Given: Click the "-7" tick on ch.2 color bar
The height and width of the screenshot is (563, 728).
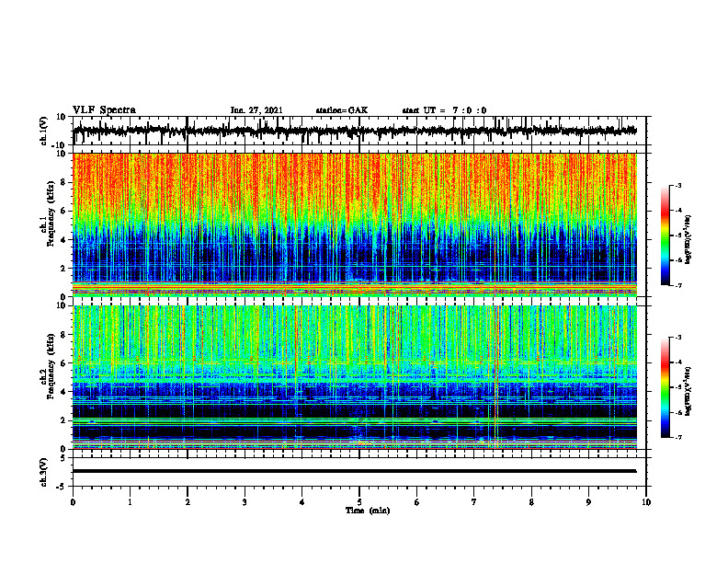Looking at the screenshot, I should tap(677, 438).
